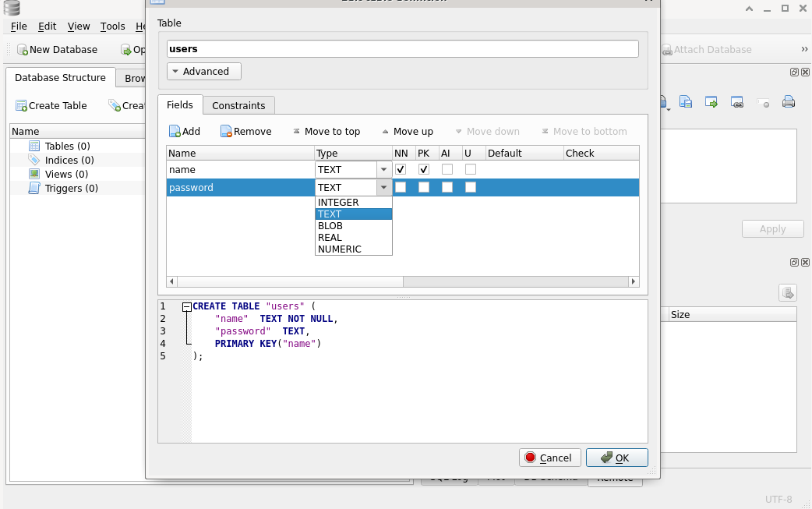Click the Remove field icon button

point(226,132)
